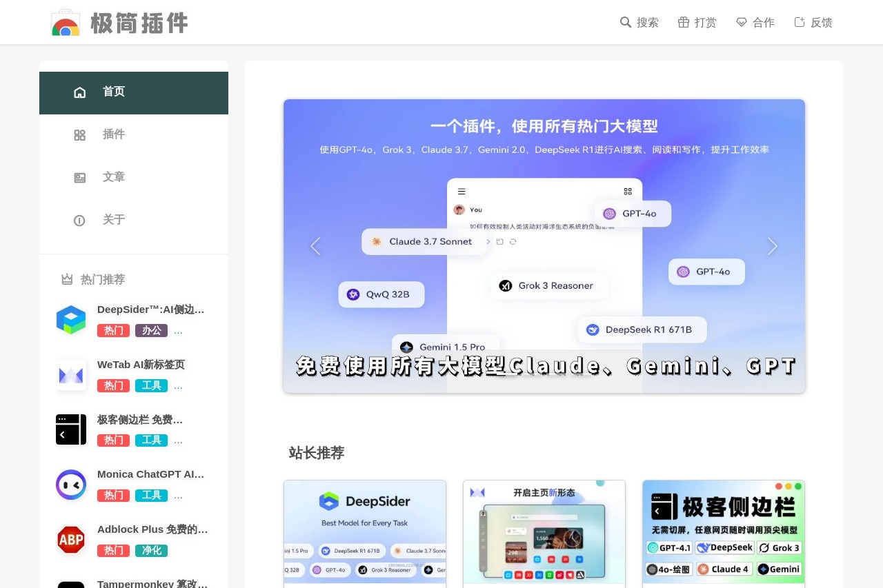
Task: Click the 热门推荐 sidebar heading text
Action: pos(103,279)
